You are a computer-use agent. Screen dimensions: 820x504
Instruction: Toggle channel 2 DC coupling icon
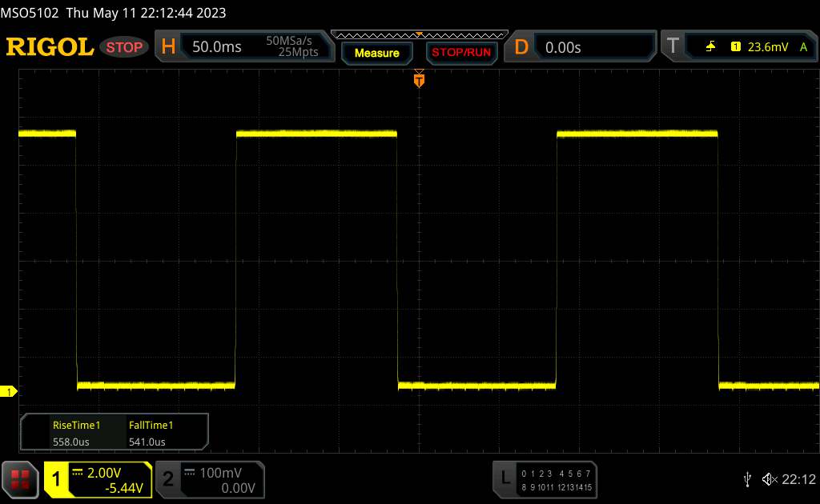(189, 472)
